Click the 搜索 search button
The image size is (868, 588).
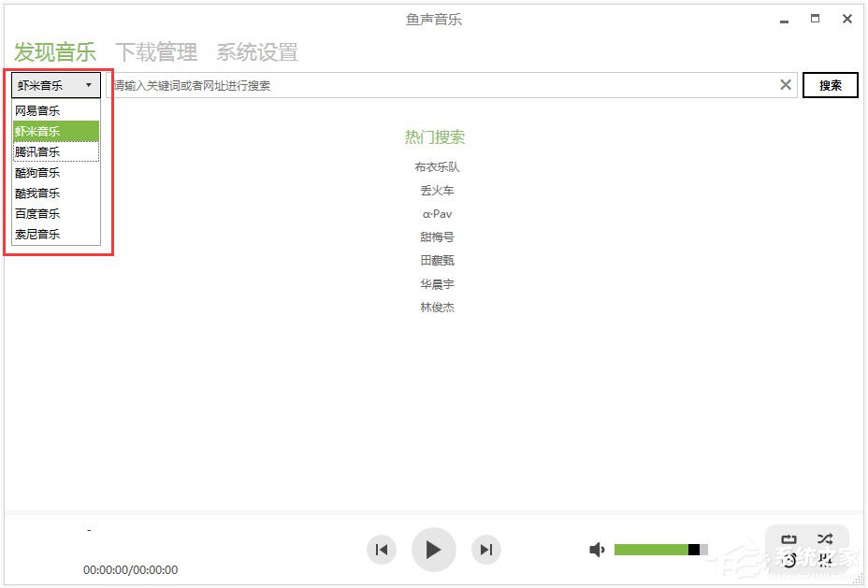coord(830,84)
